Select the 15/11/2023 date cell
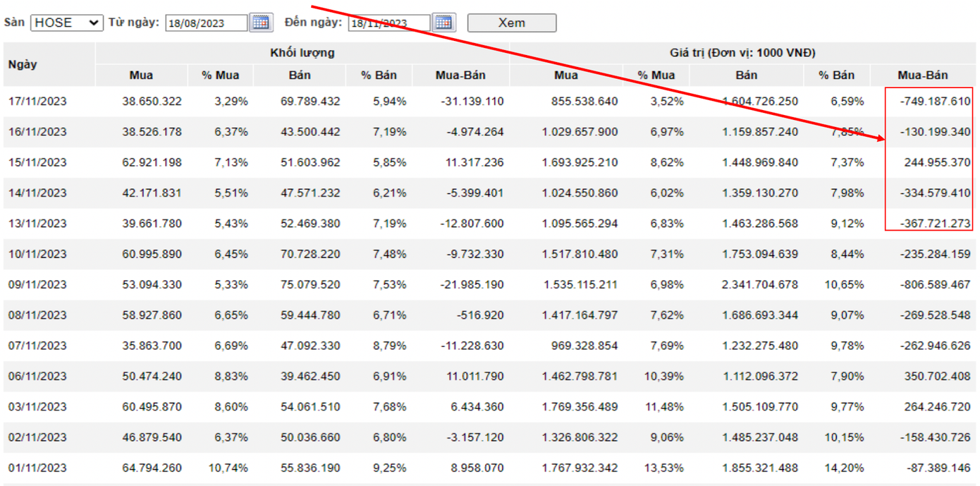 pyautogui.click(x=37, y=162)
